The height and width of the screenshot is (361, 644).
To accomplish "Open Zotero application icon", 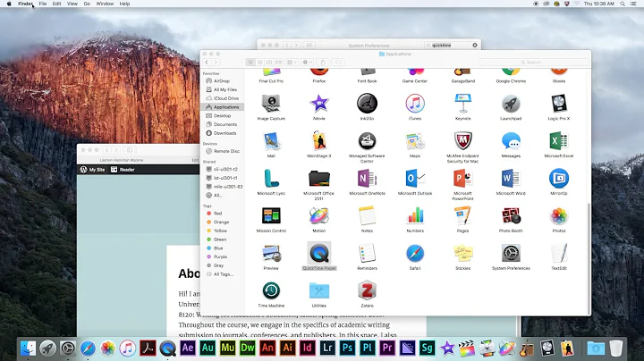I will tap(367, 290).
